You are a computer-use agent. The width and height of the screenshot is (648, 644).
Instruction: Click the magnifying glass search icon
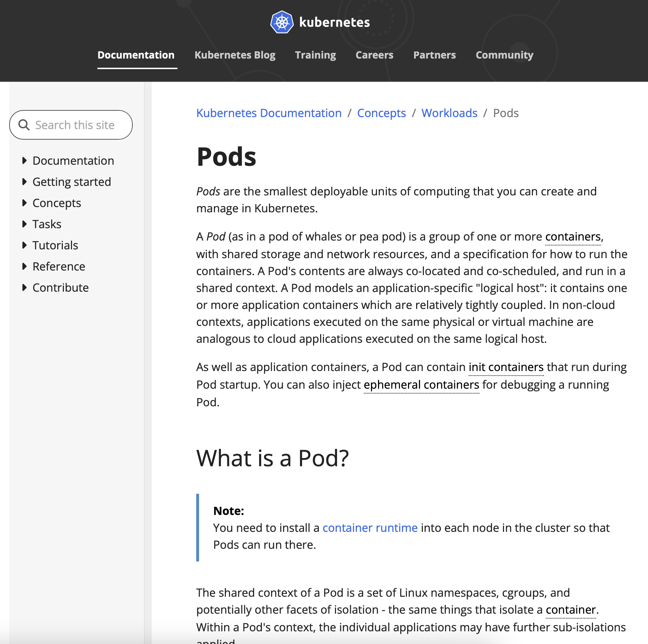click(x=24, y=125)
